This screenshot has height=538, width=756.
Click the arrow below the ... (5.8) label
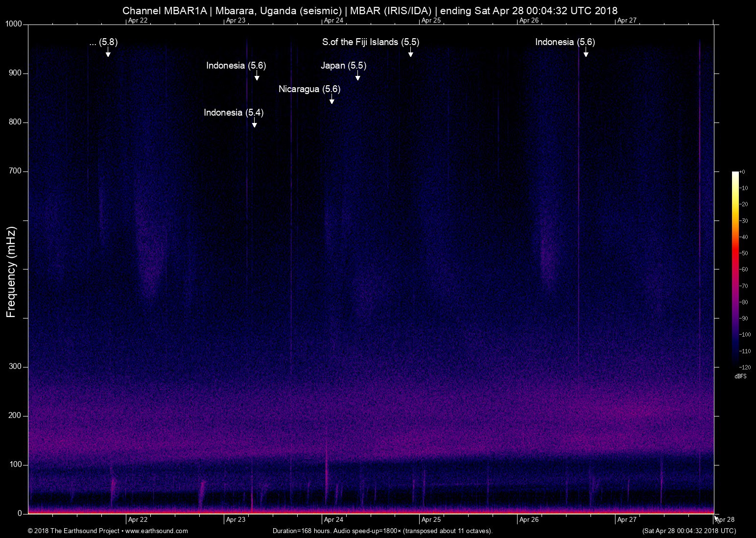(108, 52)
